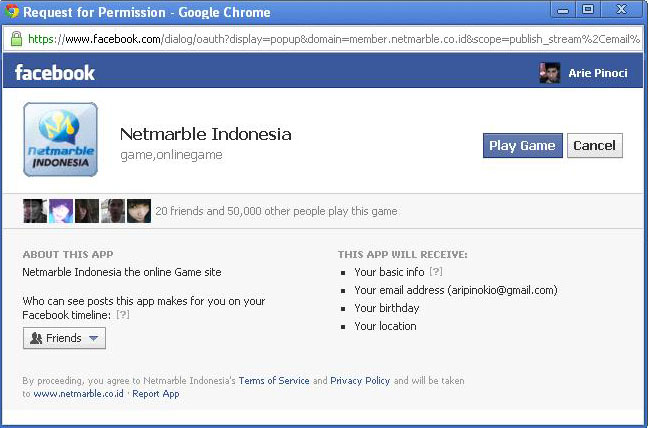
Task: Click the green padlock security icon
Action: pyautogui.click(x=16, y=39)
